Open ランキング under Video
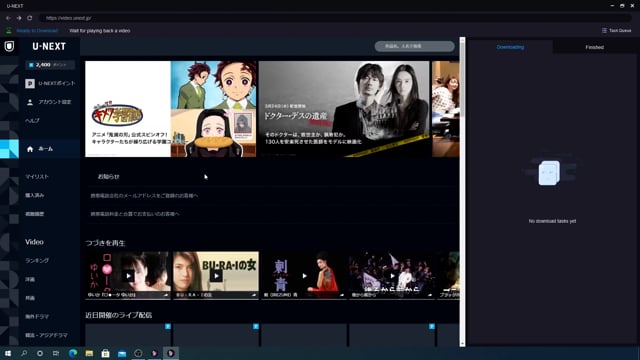This screenshot has height=360, width=640. coord(37,260)
